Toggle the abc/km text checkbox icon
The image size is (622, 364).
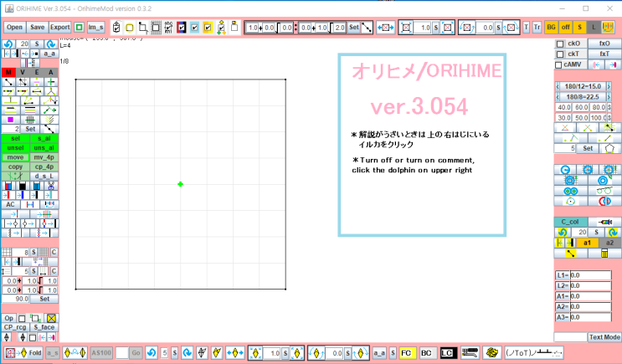click(x=168, y=28)
